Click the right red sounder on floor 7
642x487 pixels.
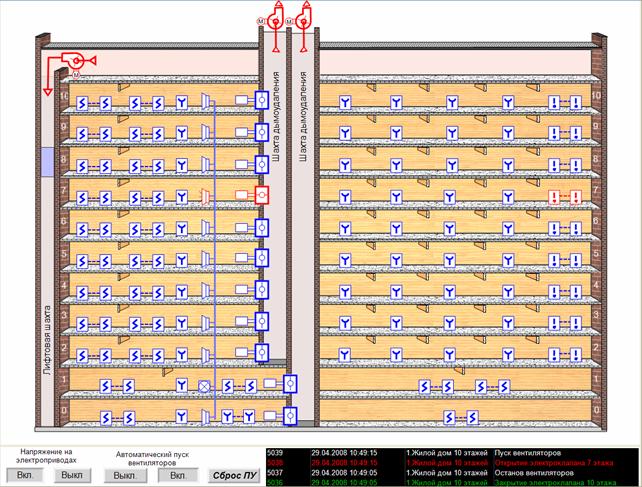[576, 197]
